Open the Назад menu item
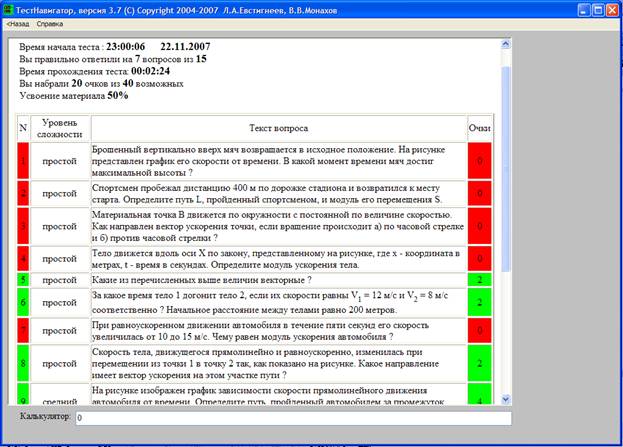623x447 pixels. click(18, 24)
